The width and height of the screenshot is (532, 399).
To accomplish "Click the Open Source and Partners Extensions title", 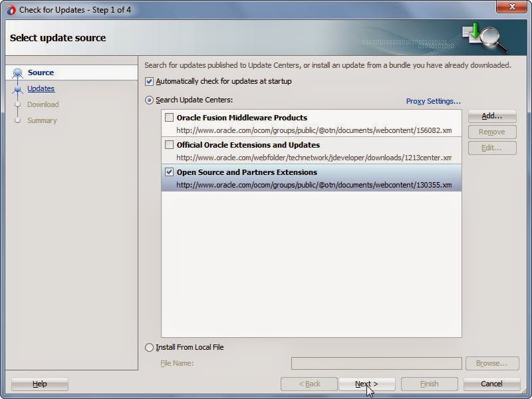I will click(x=247, y=172).
